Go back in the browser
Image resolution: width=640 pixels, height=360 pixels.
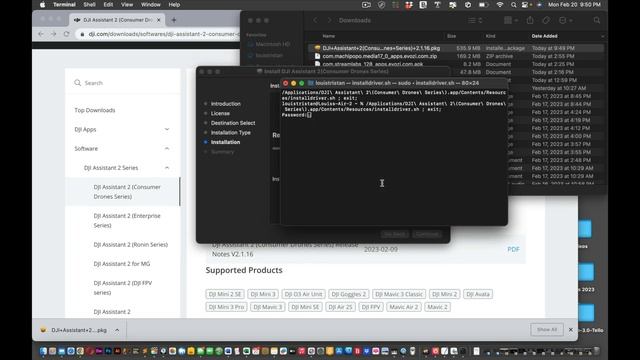point(41,34)
